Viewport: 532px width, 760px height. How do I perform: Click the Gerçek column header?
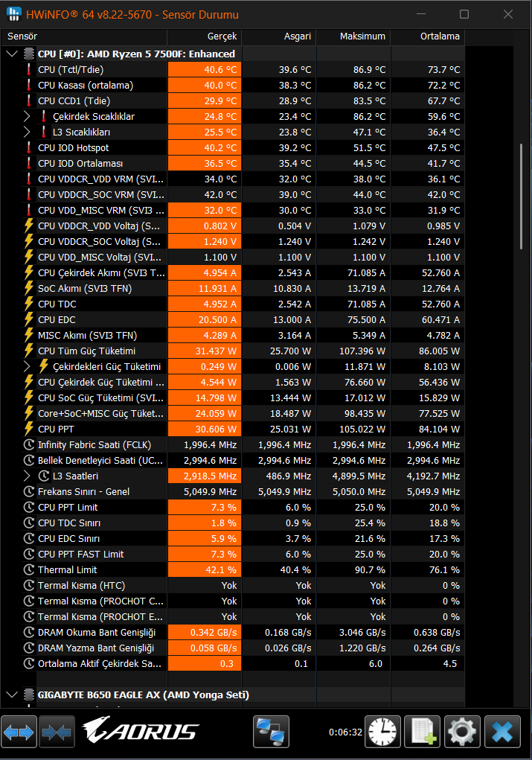tap(205, 36)
